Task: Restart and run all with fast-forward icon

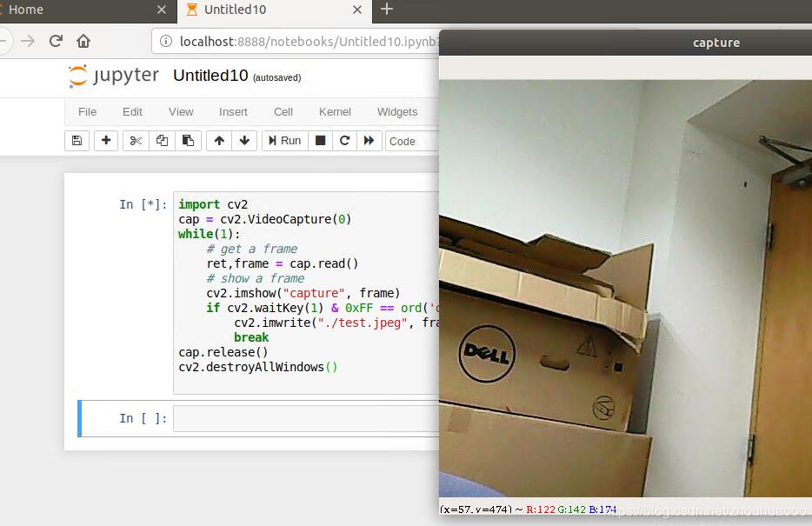Action: click(x=369, y=140)
